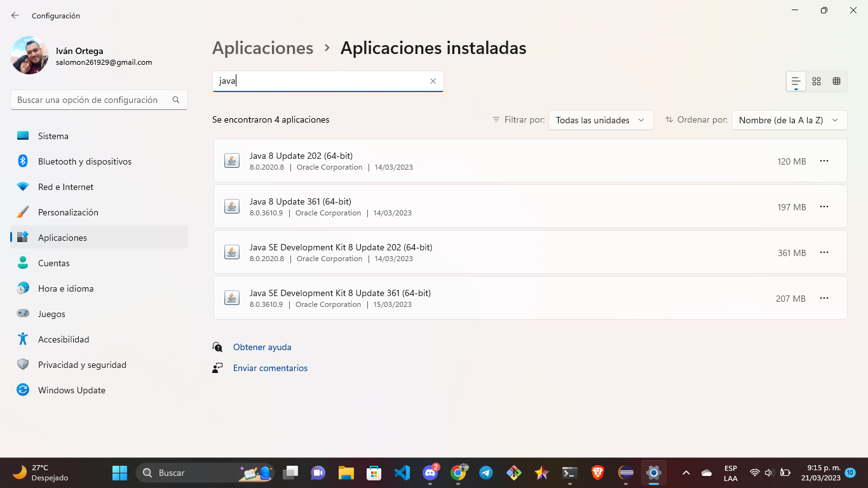Open Visual Studio Code from the taskbar
The width and height of the screenshot is (868, 488).
point(402,473)
